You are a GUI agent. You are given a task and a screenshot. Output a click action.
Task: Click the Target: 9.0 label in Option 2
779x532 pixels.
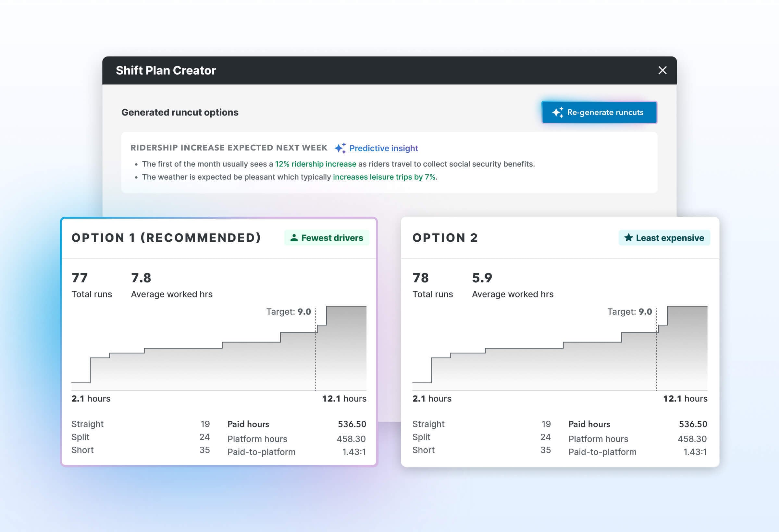click(x=629, y=311)
